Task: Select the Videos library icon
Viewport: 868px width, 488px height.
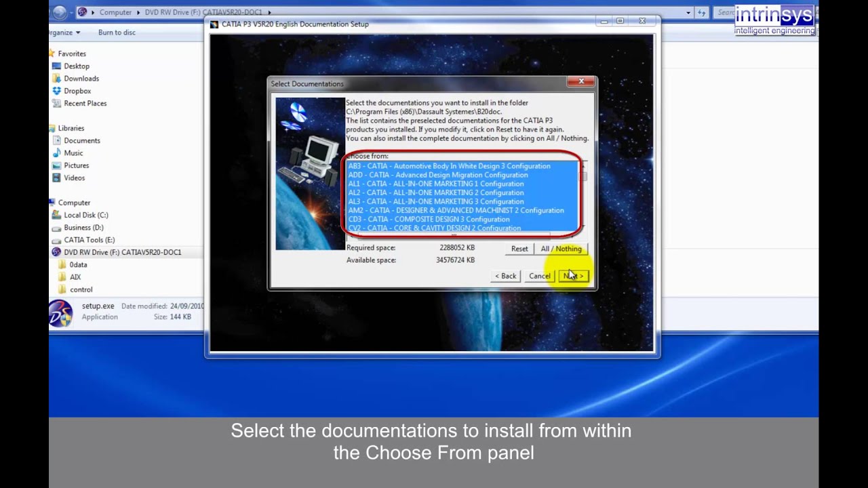Action: click(x=57, y=178)
